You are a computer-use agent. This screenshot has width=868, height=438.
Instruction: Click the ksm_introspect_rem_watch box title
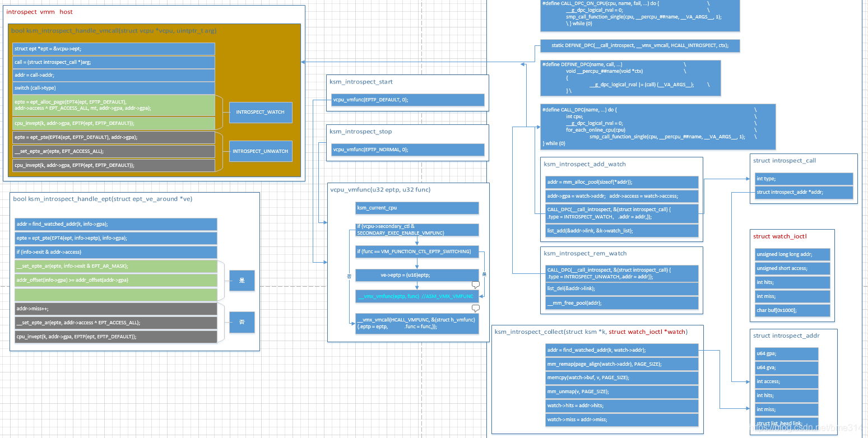pyautogui.click(x=584, y=254)
